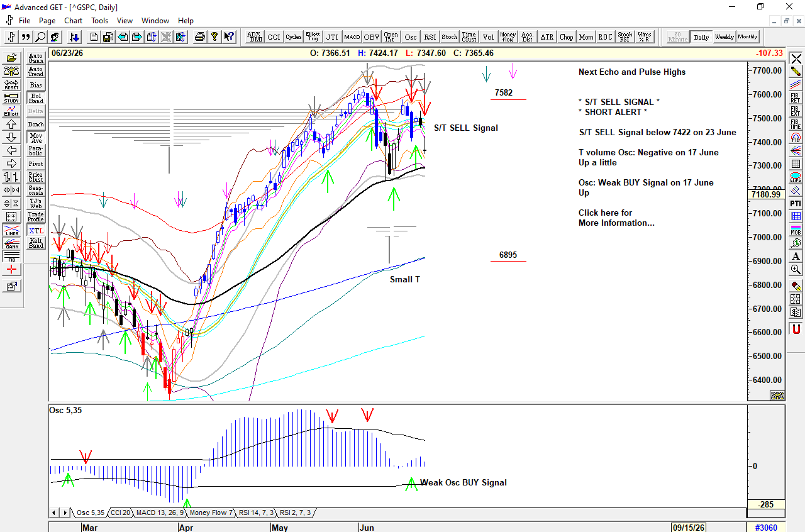Click 'Click here for More Information...' text
Viewport: 805px width, 532px height.
coord(616,218)
